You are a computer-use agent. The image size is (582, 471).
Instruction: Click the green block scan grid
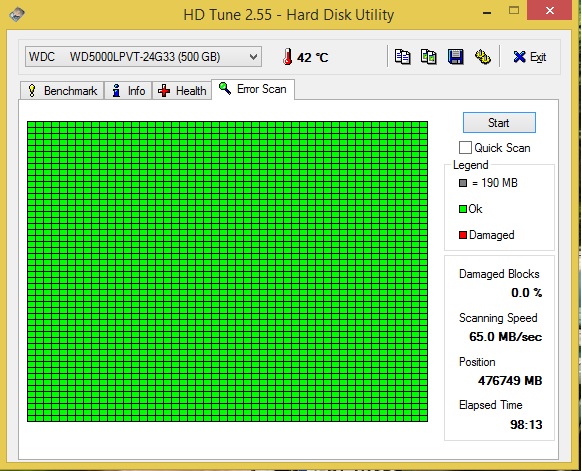coord(227,271)
